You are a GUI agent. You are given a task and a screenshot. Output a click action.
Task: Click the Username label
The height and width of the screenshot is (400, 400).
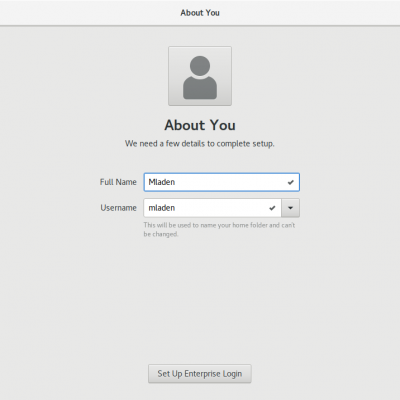pos(119,208)
